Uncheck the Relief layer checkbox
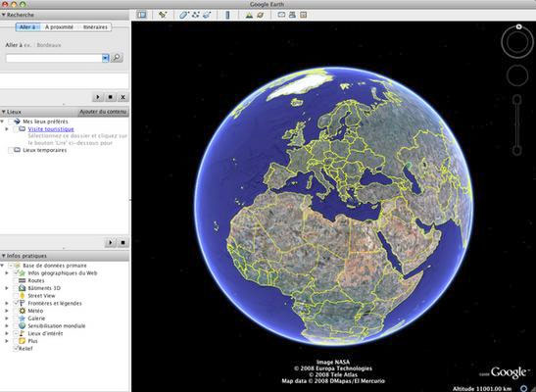This screenshot has height=392, width=536. (x=16, y=348)
